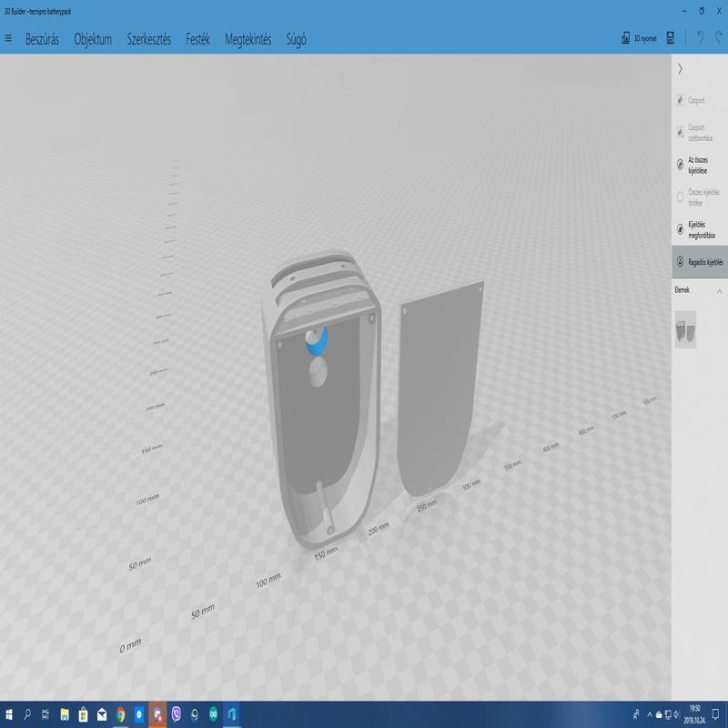728x728 pixels.
Task: Click the save disk icon
Action: pos(671,38)
